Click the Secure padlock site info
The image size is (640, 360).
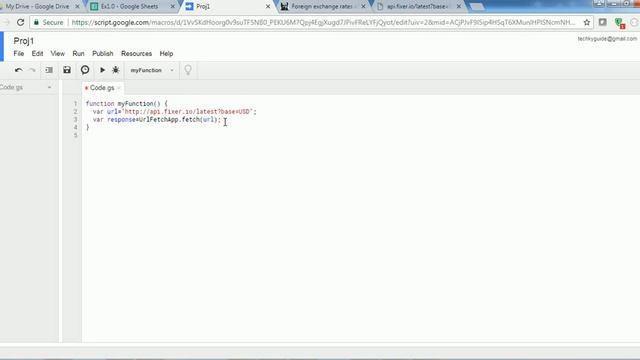(x=48, y=22)
